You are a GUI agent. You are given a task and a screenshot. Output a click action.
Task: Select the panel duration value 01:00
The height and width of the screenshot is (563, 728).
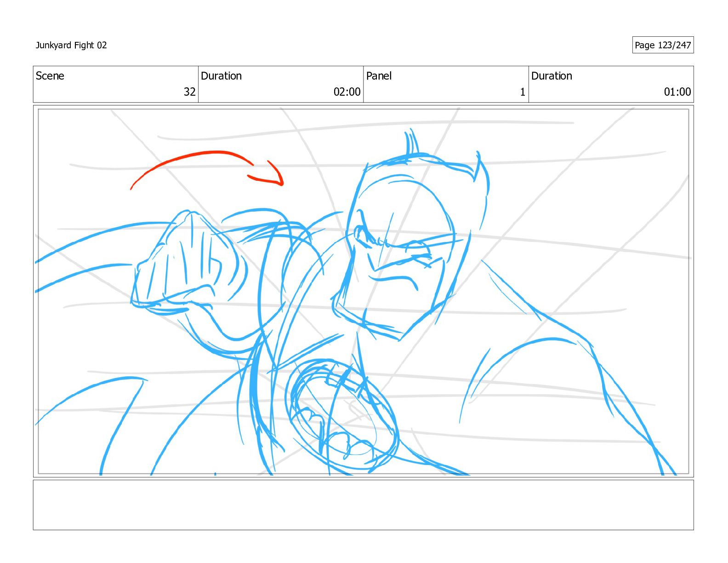tap(677, 92)
